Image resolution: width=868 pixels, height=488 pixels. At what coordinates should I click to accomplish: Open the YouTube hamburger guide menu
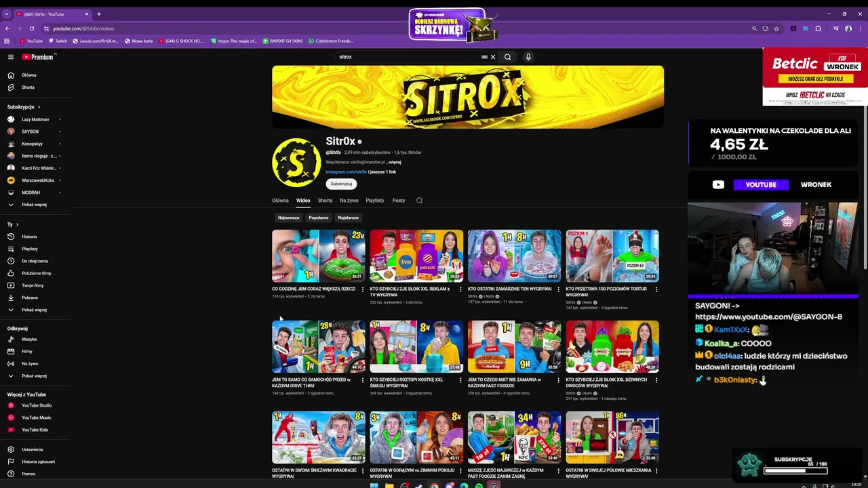coord(11,57)
